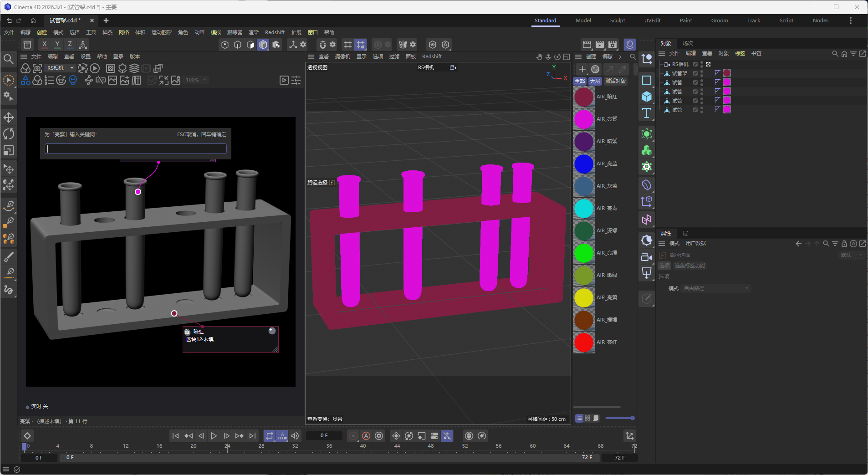The width and height of the screenshot is (868, 475).
Task: Click the X axis lock icon
Action: point(44,44)
